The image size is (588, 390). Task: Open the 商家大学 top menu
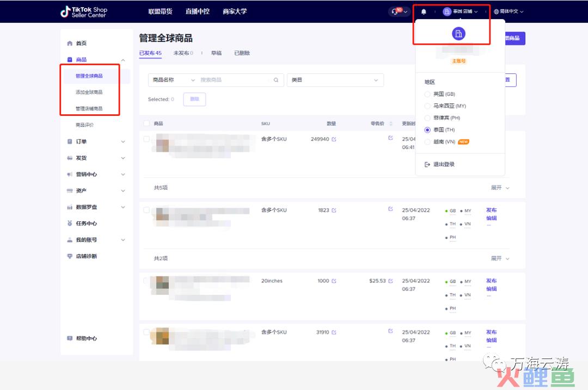pos(235,11)
